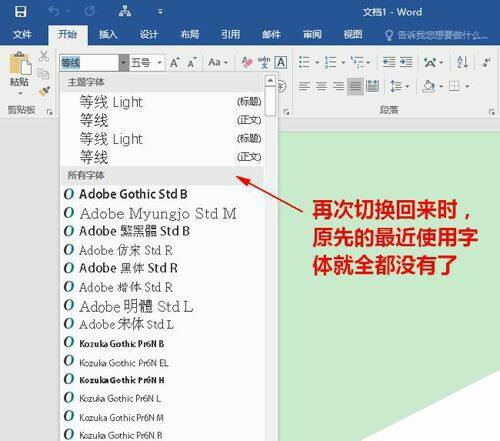Switch to the 邮件 ribbon tab
This screenshot has height=441, width=500.
pyautogui.click(x=271, y=34)
